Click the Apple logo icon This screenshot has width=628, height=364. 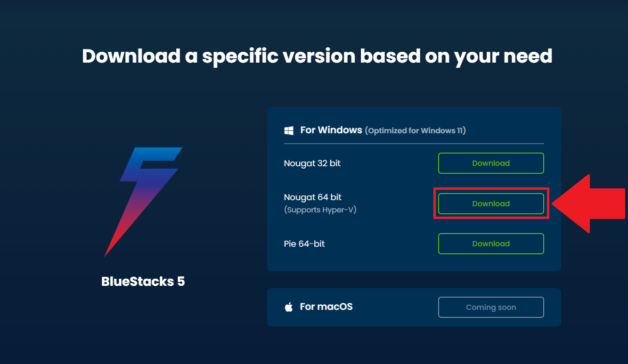[x=289, y=307]
